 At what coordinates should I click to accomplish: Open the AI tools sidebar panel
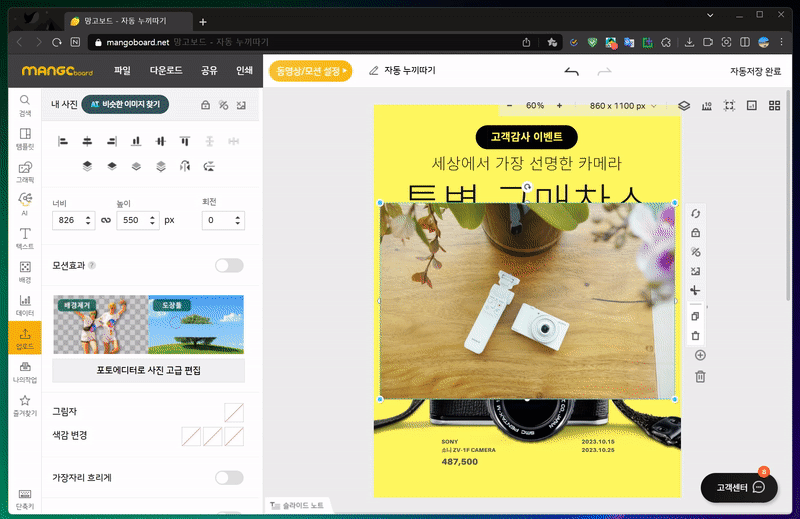coord(24,204)
